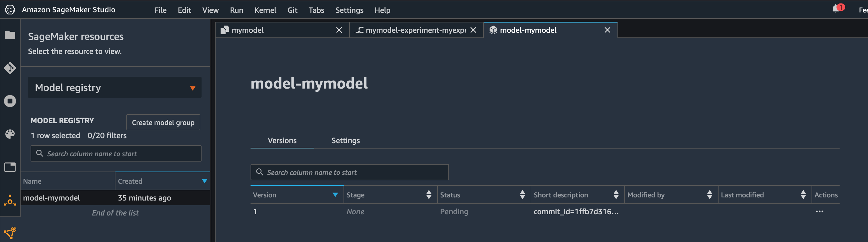Select the model-mymodel tab
Screen dimensions: 868x242
550,30
